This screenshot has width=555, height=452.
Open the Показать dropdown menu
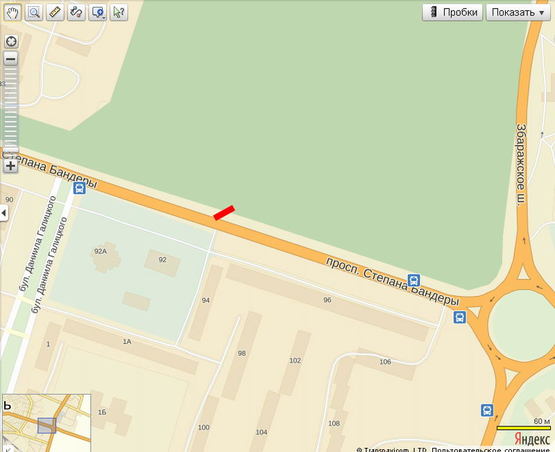coord(518,13)
